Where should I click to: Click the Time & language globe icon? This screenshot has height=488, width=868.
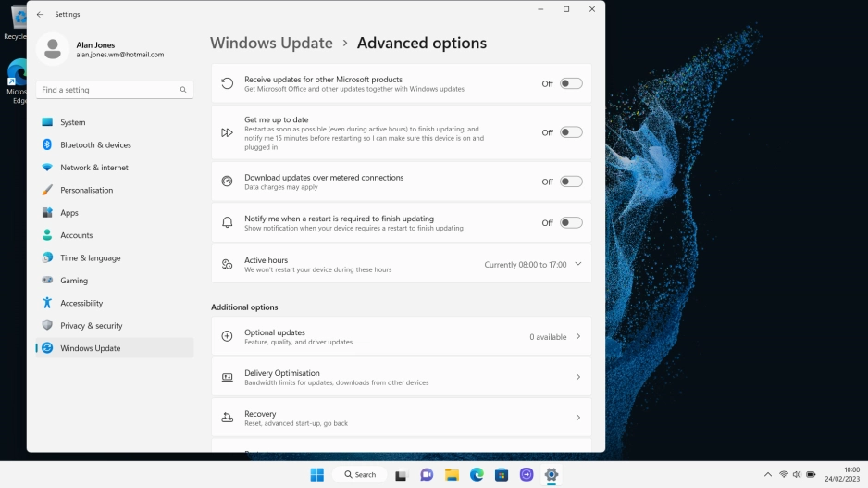(47, 257)
